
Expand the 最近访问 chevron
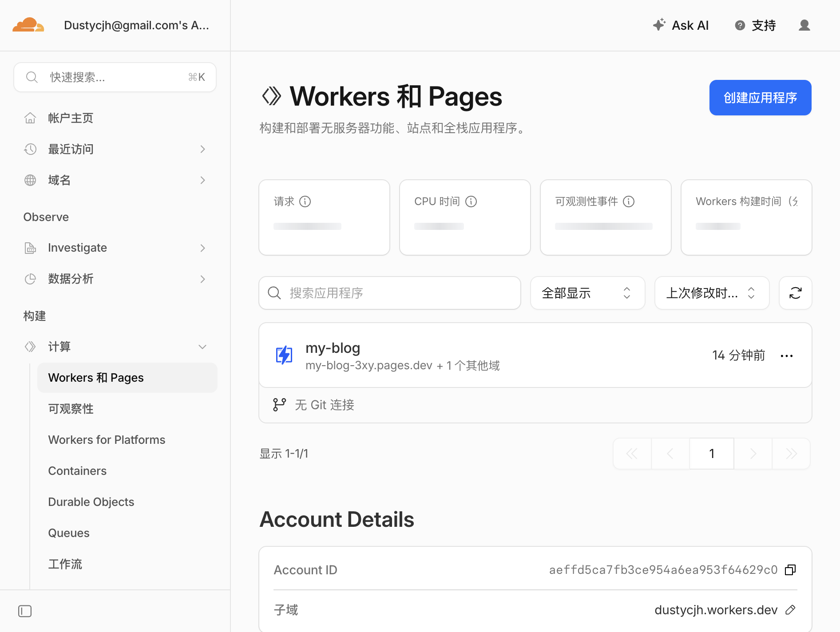[202, 149]
